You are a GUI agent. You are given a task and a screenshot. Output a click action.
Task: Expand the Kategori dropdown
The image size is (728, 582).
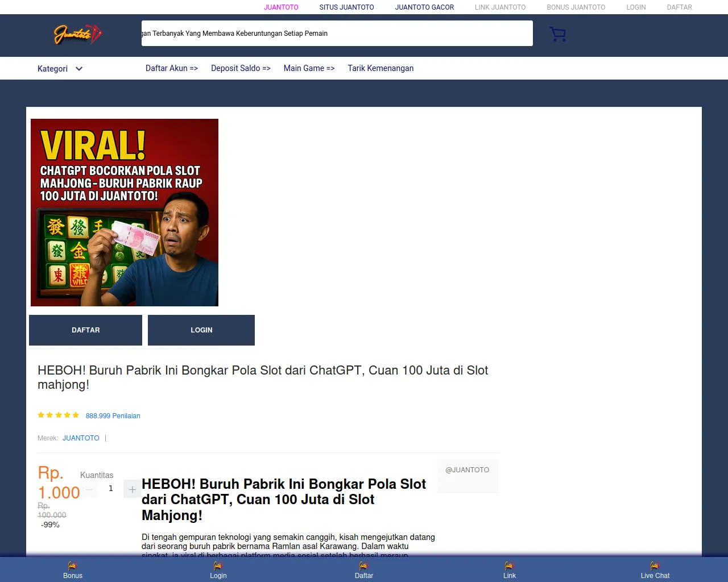click(x=60, y=69)
